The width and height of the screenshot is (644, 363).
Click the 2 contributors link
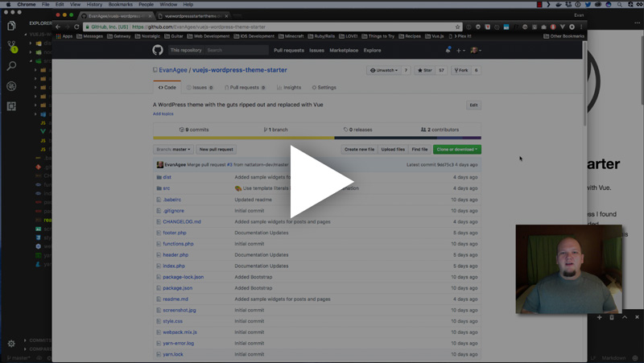(440, 130)
